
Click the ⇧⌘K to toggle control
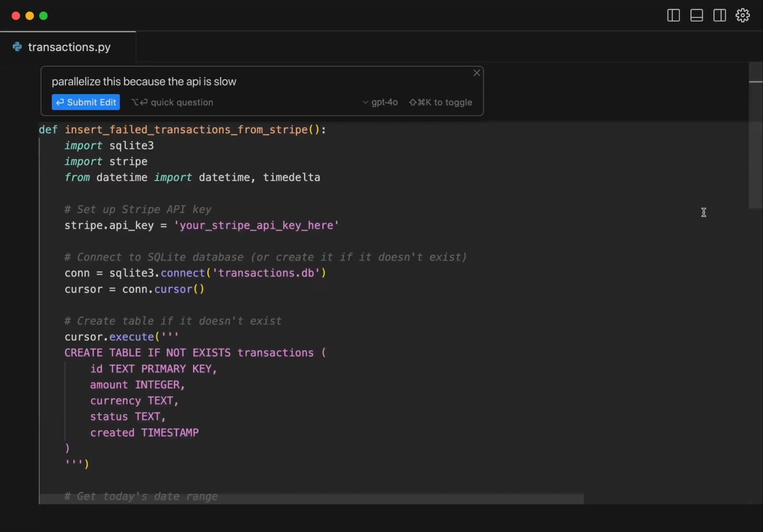pyautogui.click(x=441, y=102)
